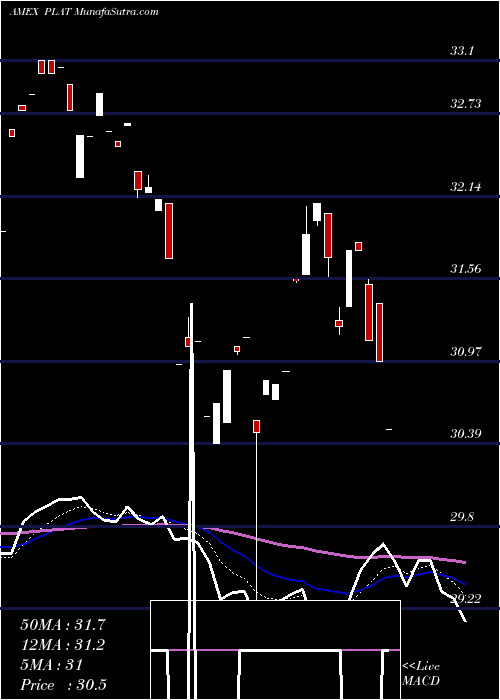Click the 29.8 price level label
The height and width of the screenshot is (700, 500).
pos(462,517)
